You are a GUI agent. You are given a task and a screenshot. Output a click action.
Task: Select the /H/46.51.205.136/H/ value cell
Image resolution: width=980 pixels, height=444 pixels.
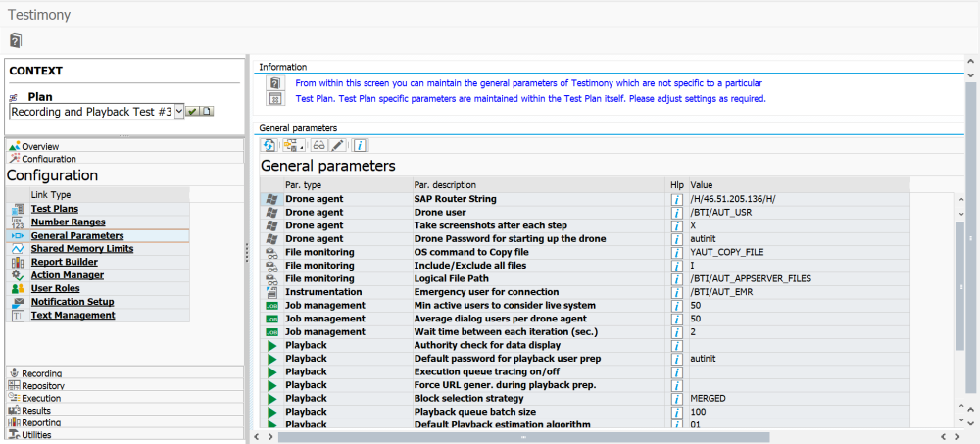pyautogui.click(x=798, y=199)
